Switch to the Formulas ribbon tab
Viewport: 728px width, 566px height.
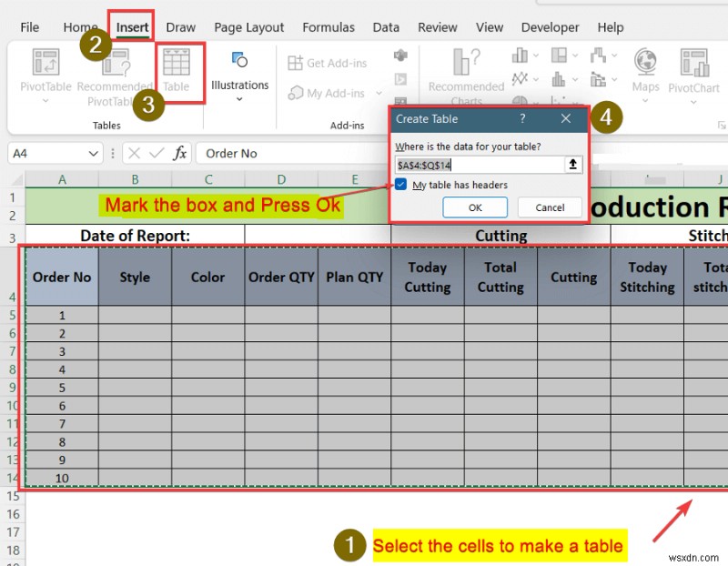coord(329,27)
